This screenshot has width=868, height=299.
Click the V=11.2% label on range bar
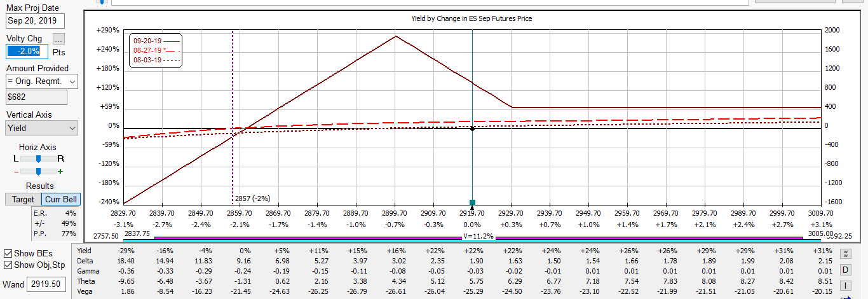point(478,236)
